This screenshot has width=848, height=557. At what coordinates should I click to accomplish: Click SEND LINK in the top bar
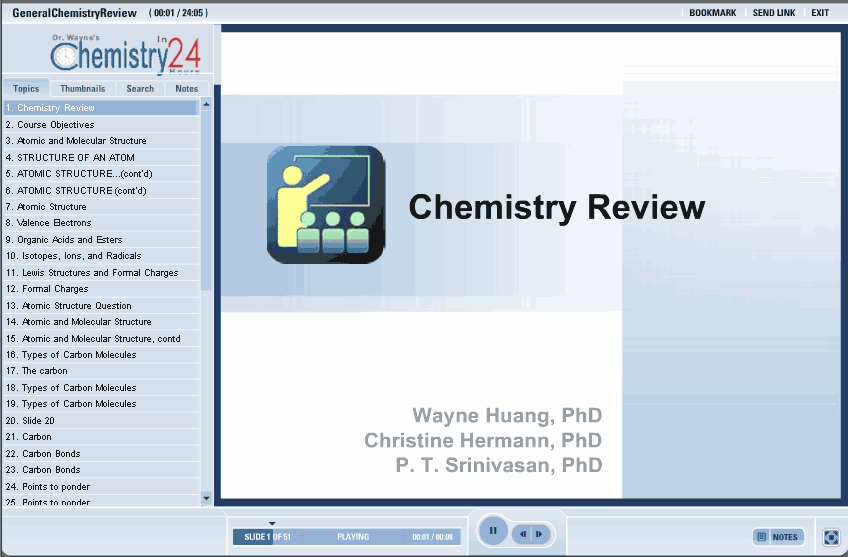click(x=773, y=13)
